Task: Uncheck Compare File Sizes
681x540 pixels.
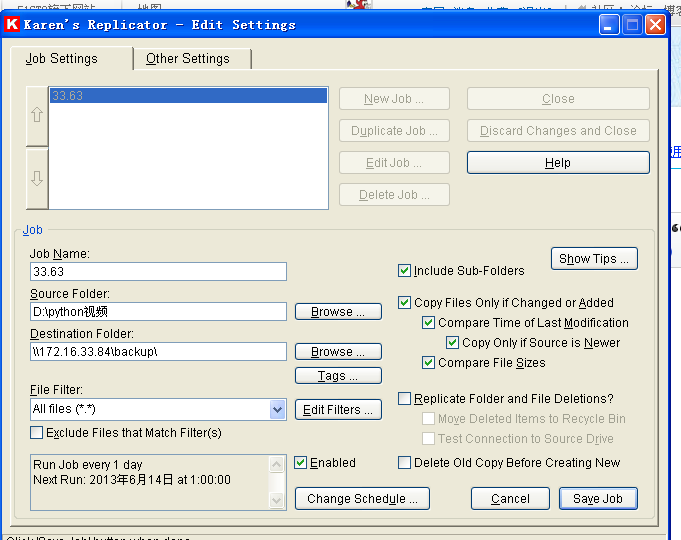Action: click(x=428, y=362)
